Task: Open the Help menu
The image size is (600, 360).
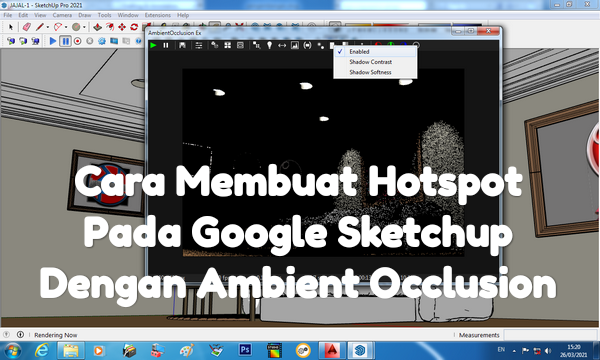Action: (183, 15)
